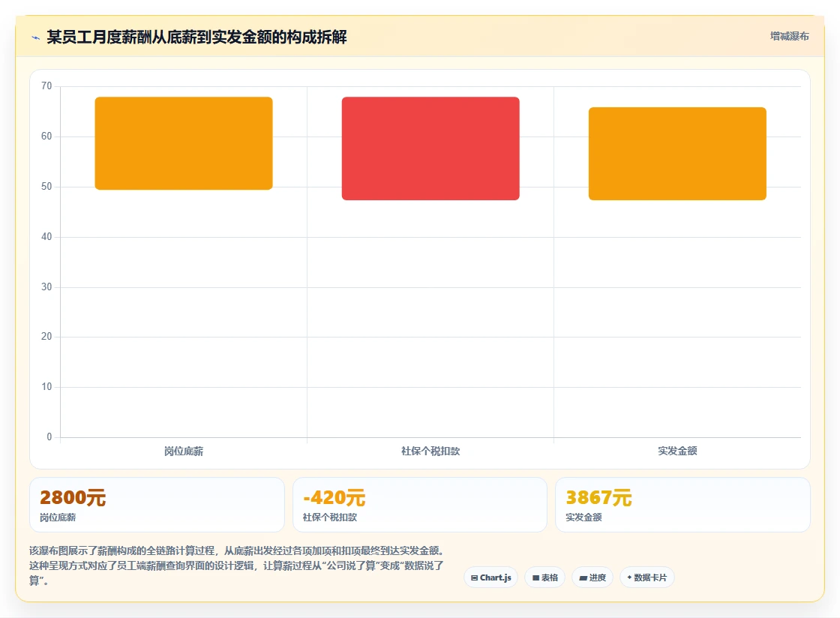Select the 3867元 实发金额 data card
Screen dimensions: 840x618
(682, 505)
